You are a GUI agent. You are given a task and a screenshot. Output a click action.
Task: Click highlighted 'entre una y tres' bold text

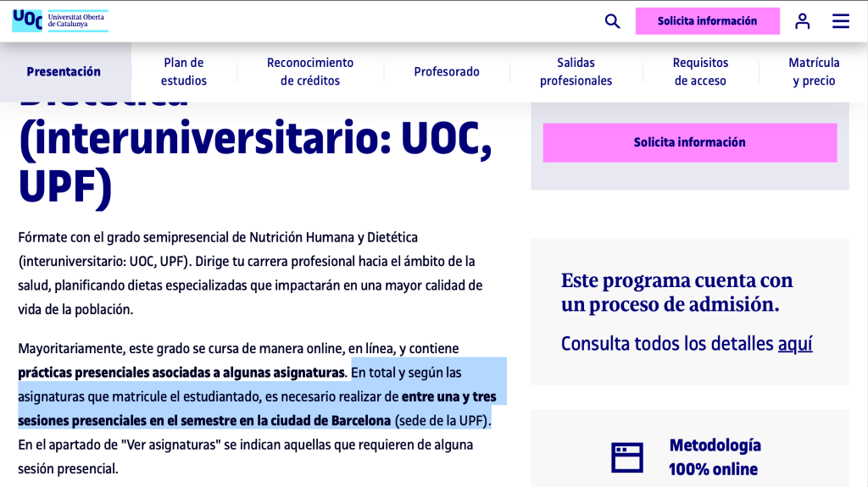pyautogui.click(x=449, y=396)
